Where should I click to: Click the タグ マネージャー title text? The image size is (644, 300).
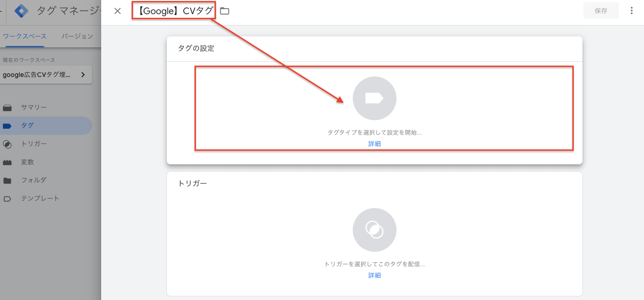68,11
